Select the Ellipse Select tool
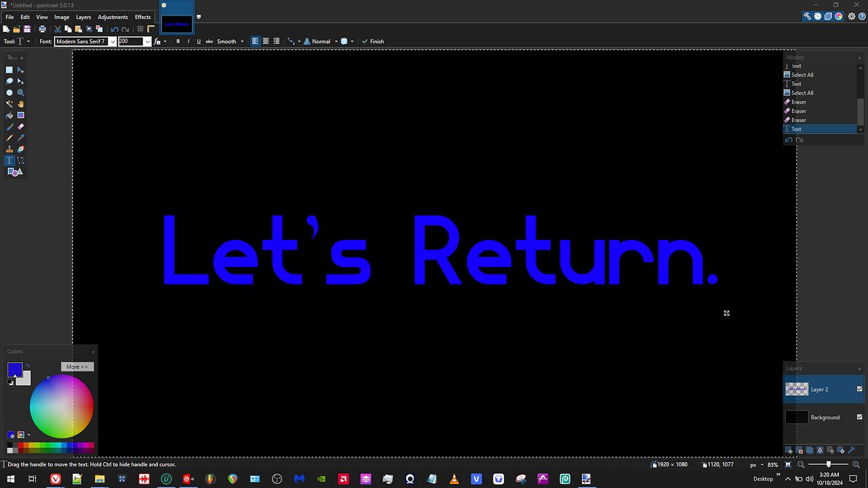The image size is (868, 488). pyautogui.click(x=9, y=92)
